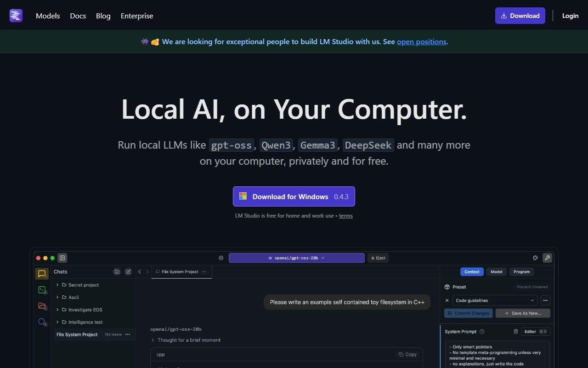This screenshot has height=368, width=588.
Task: Select the Discover magnifying glass icon
Action: coord(41,321)
